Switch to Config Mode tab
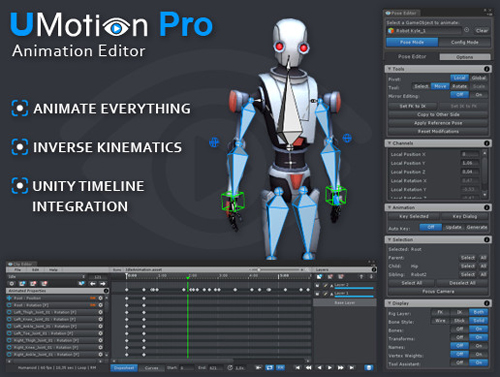The image size is (500, 377). [x=464, y=42]
